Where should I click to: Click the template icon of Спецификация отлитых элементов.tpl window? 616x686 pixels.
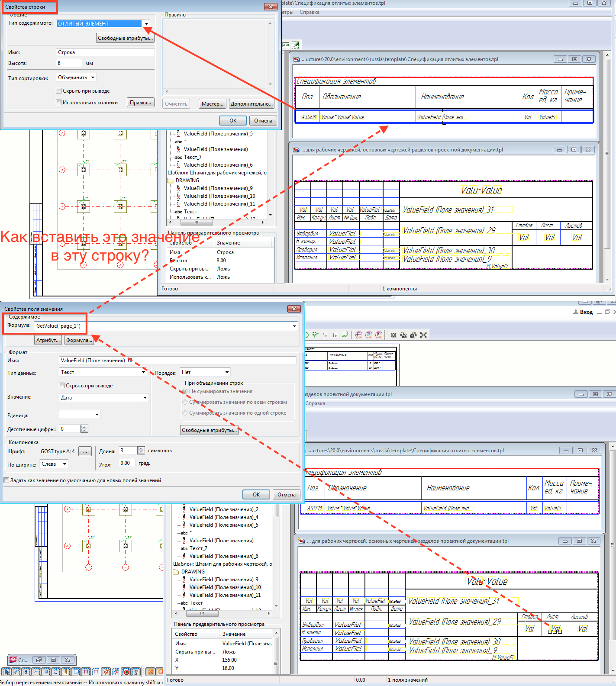coord(296,59)
